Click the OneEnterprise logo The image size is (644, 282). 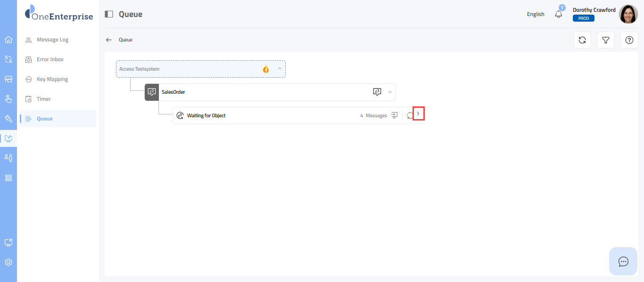pos(59,13)
